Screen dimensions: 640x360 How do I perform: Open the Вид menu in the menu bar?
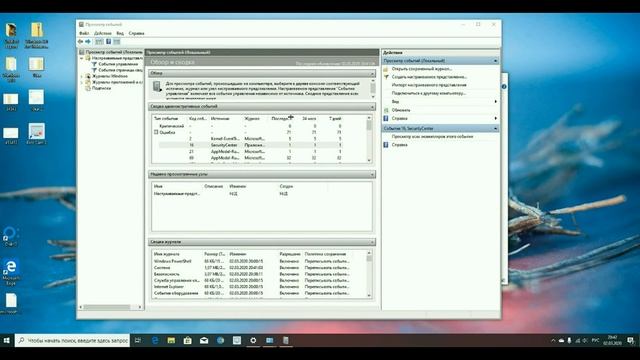(120, 33)
